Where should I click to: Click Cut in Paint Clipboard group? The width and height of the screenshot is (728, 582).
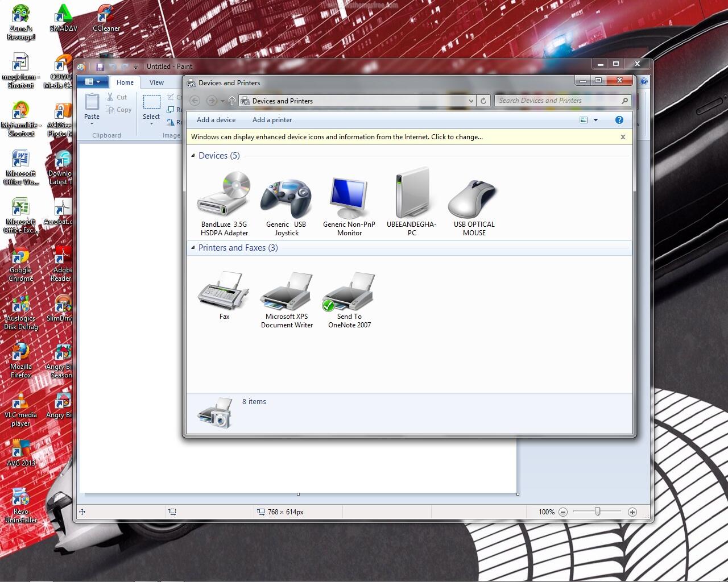pos(117,97)
